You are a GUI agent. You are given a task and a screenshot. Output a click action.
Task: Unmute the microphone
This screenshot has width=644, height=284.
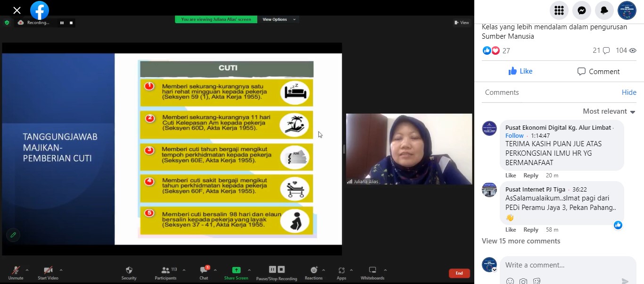click(x=16, y=273)
